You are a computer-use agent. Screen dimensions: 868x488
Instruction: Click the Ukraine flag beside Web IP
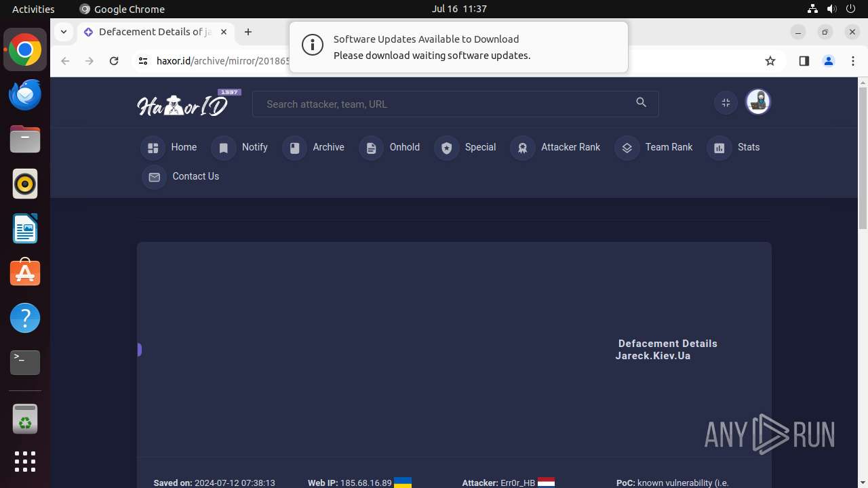[403, 483]
